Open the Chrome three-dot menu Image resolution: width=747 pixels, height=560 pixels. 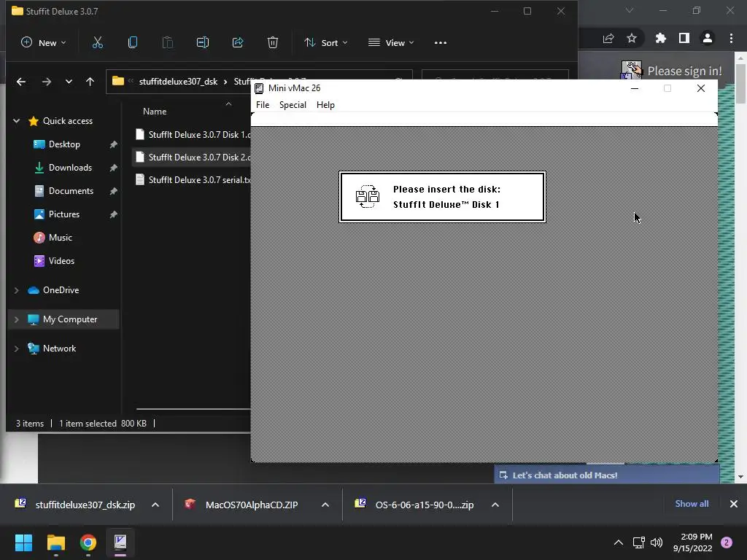pos(731,38)
